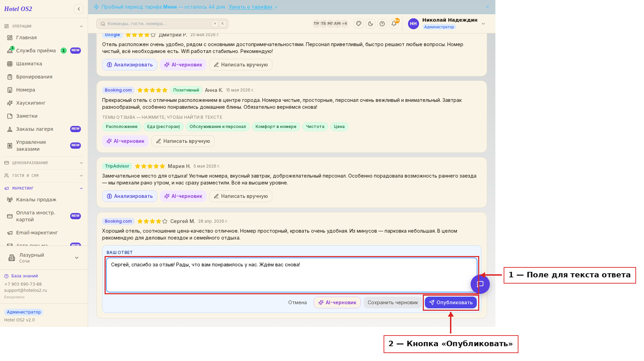Click the Позитивный sentiment badge
Image resolution: width=644 pixels, height=361 pixels.
click(186, 90)
